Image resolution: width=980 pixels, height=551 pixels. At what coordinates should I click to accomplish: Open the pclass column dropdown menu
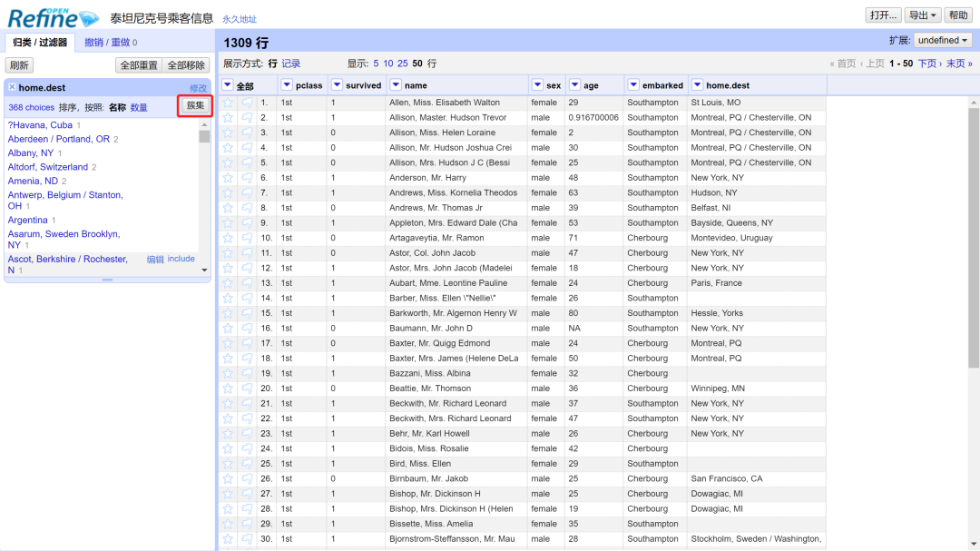pos(287,85)
